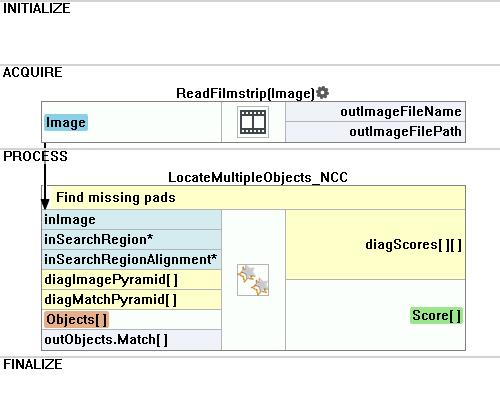The height and width of the screenshot is (420, 500).
Task: Click the INITIALIZE section header
Action: pos(37,8)
